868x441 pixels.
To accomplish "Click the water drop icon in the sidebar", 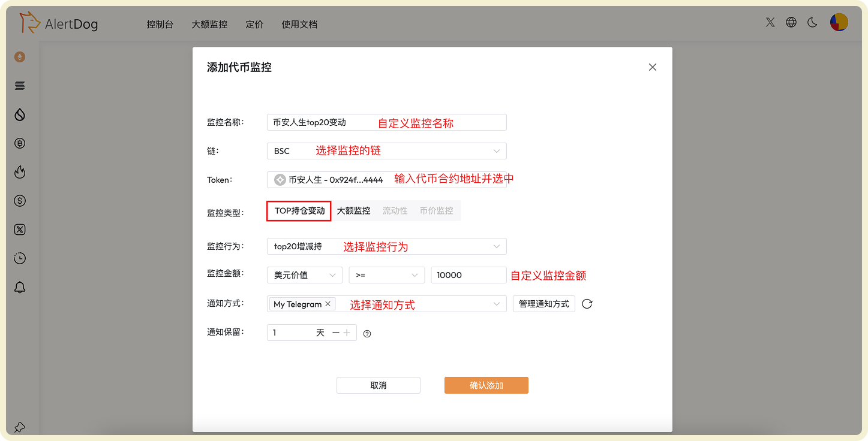I will pos(20,114).
